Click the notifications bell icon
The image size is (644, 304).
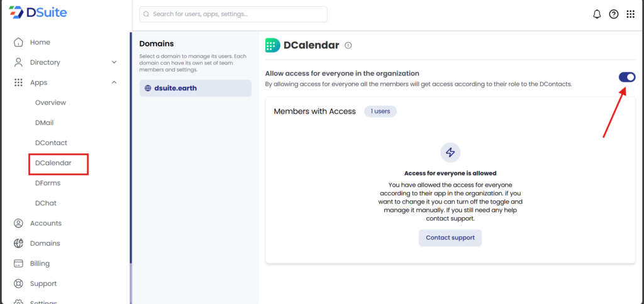(597, 14)
